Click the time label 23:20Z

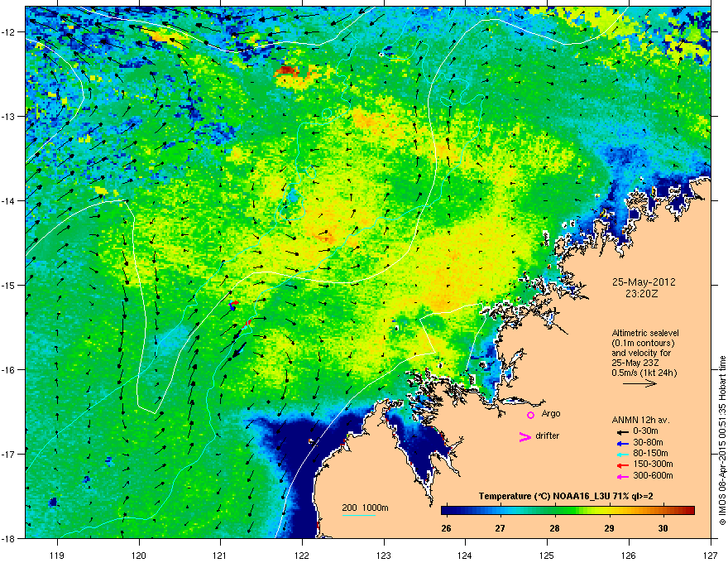[642, 294]
